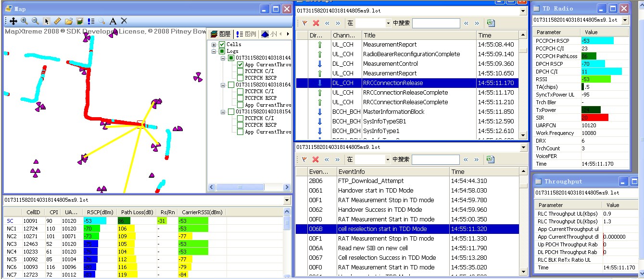Image resolution: width=644 pixels, height=279 pixels.
Task: Enable the first PCCPCH C/I checkbox
Action: [240, 72]
